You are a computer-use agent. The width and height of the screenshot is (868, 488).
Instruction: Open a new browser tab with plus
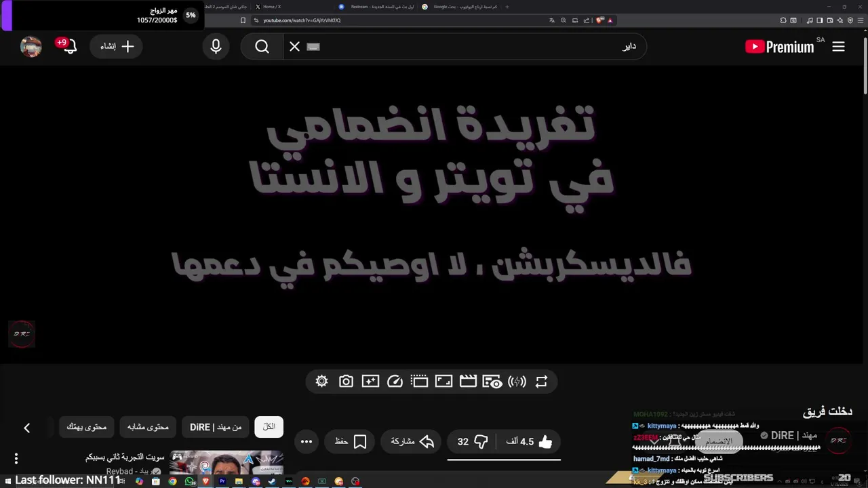click(507, 7)
